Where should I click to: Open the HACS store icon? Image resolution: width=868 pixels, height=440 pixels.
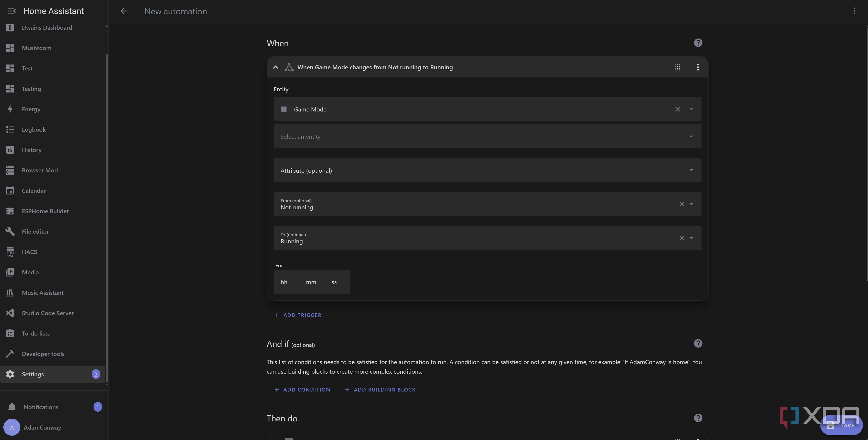pyautogui.click(x=10, y=252)
